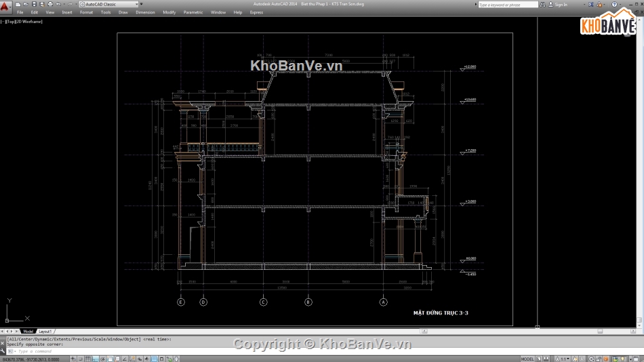Open the Tools menu
Image resolution: width=644 pixels, height=362 pixels.
pos(106,12)
